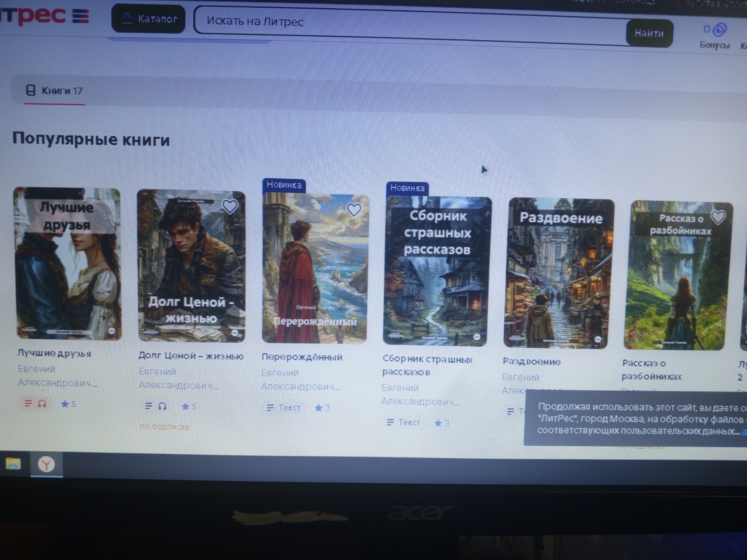Click the Долг Ценой – жизнью title link
The height and width of the screenshot is (560, 747).
(191, 356)
